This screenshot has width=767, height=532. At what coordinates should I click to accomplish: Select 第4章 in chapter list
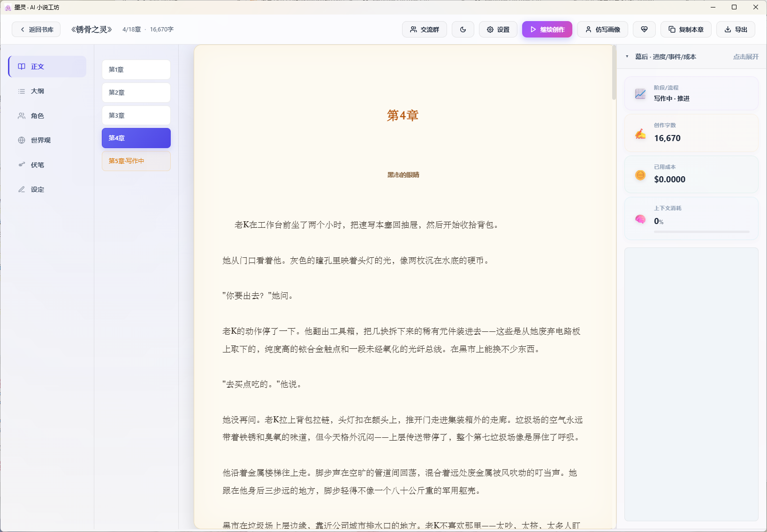[136, 138]
